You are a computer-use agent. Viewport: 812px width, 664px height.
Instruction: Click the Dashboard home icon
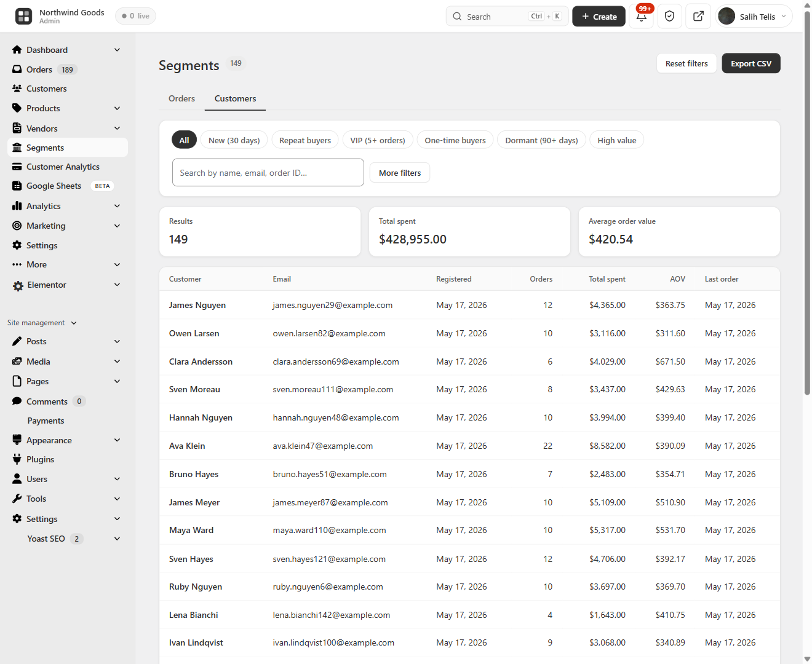coord(17,50)
